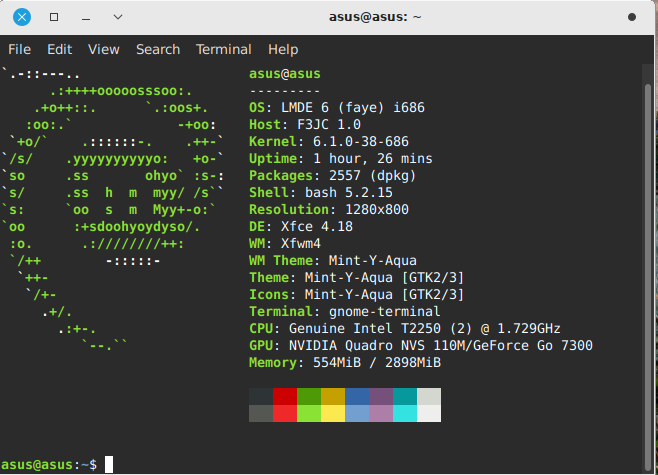Click the Kernel value '6.1.0-38-686'

click(361, 141)
